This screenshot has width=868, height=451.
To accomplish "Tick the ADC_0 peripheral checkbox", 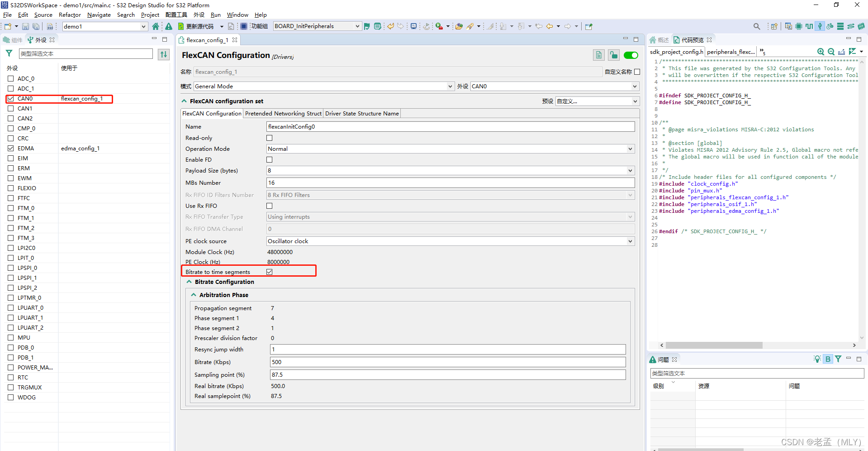I will pos(10,78).
